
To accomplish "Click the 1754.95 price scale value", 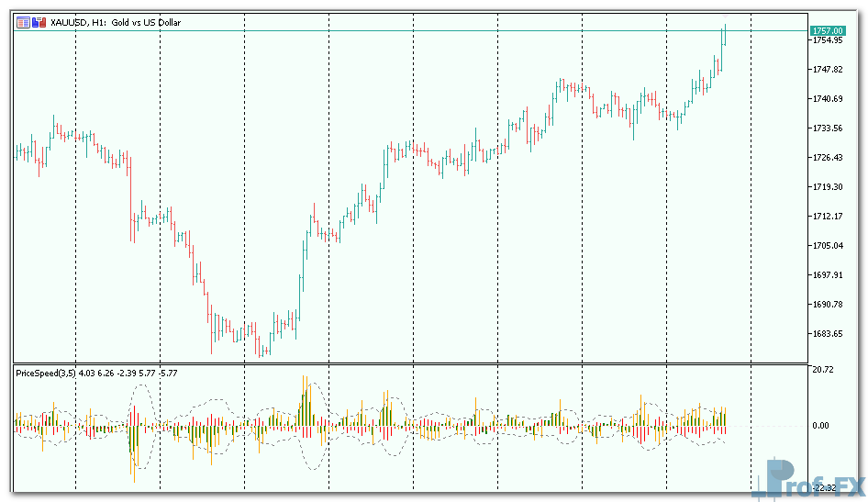I will [828, 40].
